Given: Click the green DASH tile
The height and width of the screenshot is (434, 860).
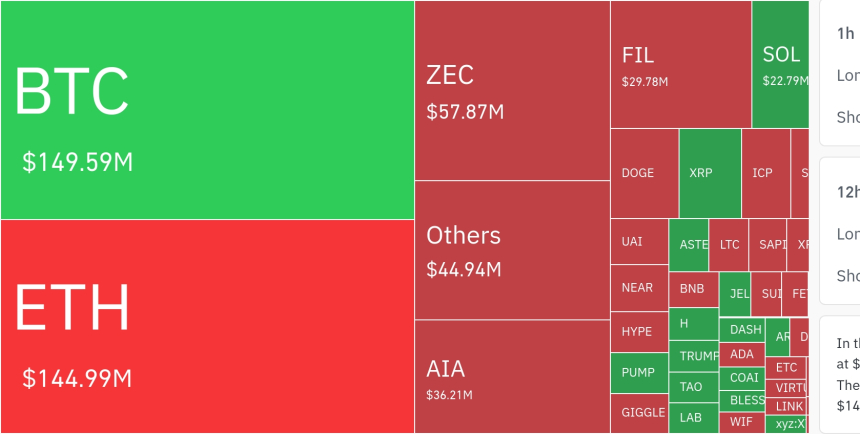Looking at the screenshot, I should (x=745, y=329).
